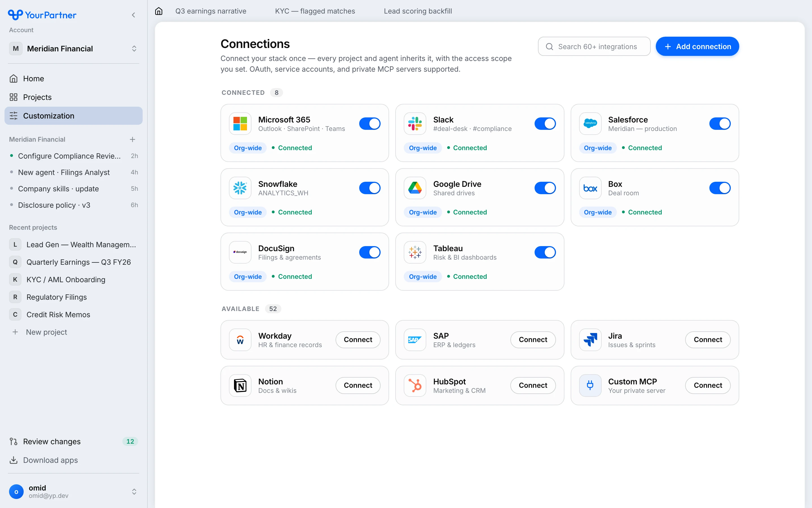Click the Custom MCP plug icon

tap(590, 385)
